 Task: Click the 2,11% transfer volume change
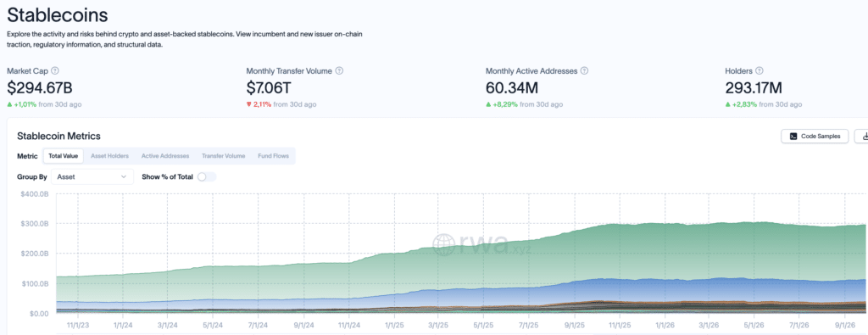coord(262,104)
